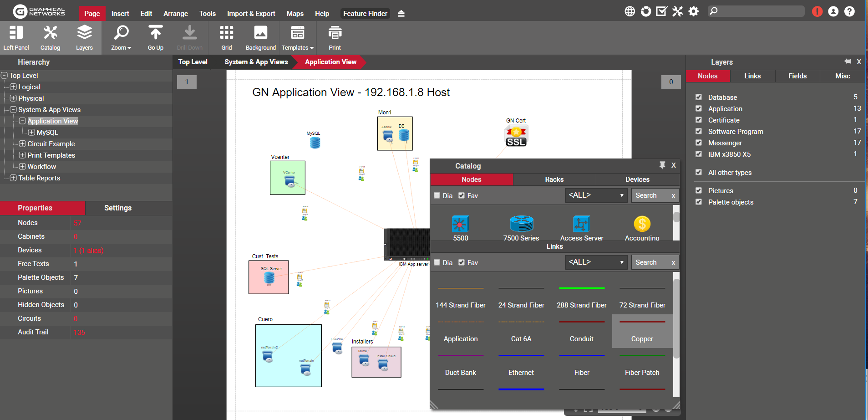Click the Feature Finder button

365,14
